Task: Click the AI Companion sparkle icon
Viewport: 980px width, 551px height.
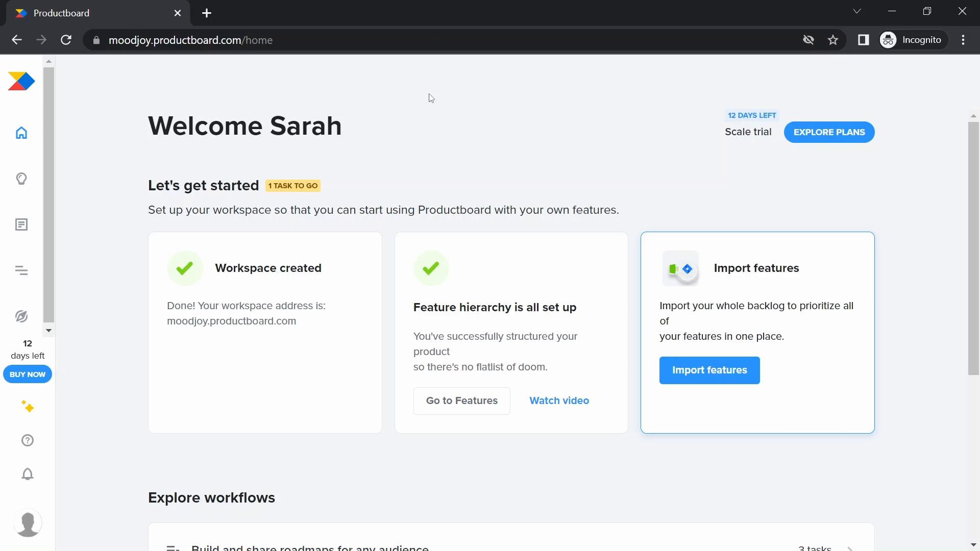Action: click(27, 407)
